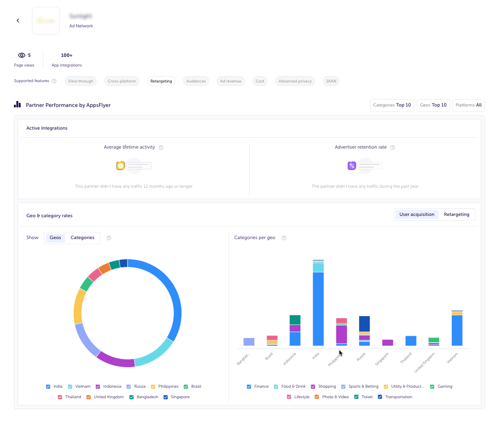Click the tall India bar in chart
This screenshot has width=504, height=426.
(x=318, y=307)
